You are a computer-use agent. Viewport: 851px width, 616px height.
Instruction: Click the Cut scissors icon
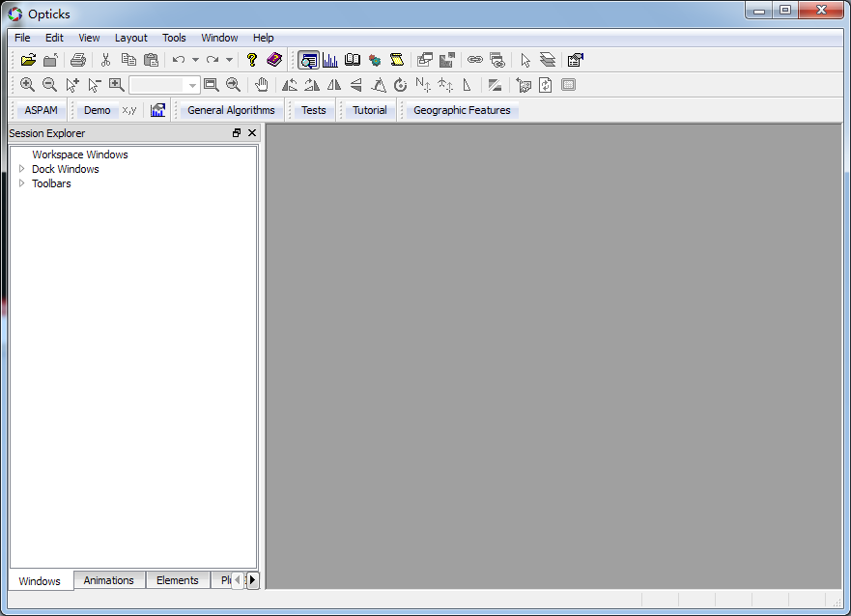tap(105, 60)
